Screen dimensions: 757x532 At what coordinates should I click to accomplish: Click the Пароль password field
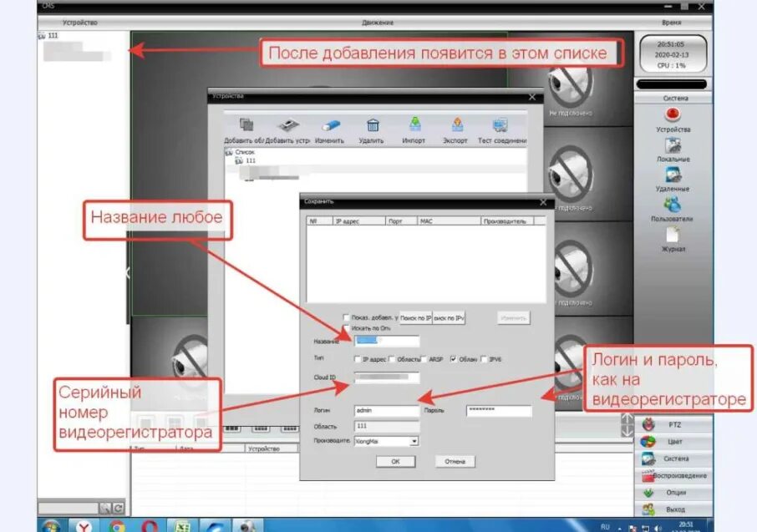pos(499,408)
